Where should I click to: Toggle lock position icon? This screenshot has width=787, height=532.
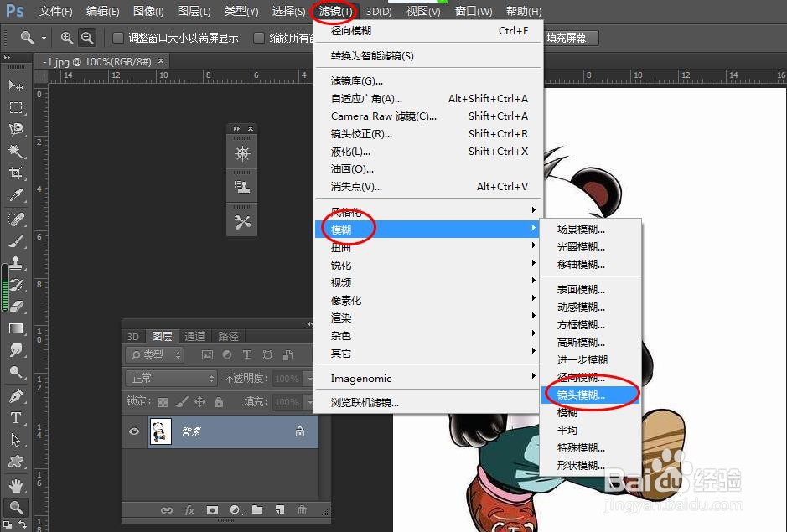[x=199, y=402]
